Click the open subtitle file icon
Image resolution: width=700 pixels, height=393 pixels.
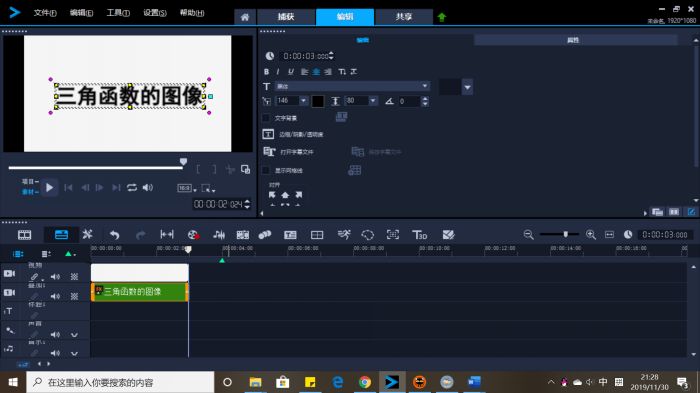(x=269, y=152)
